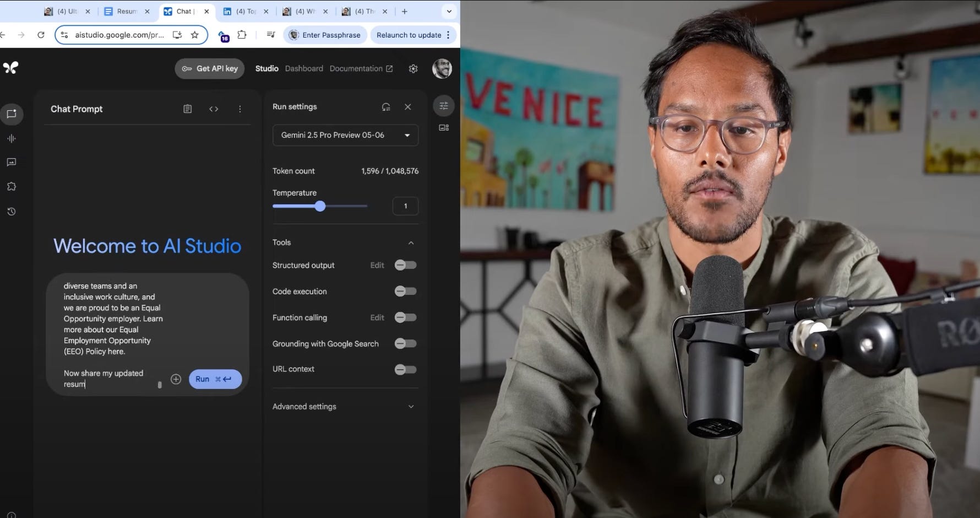Screen dimensions: 980x518
Task: Open the puzzle-piece sidebar icon
Action: click(12, 186)
